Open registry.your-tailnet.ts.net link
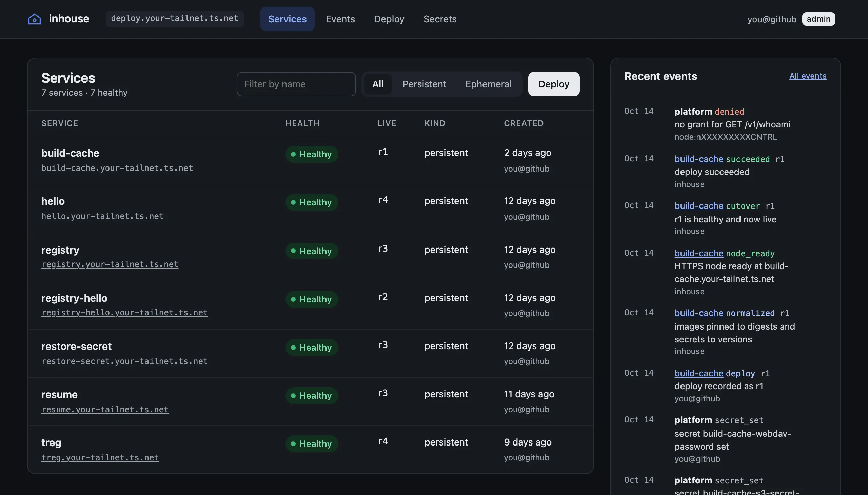This screenshot has width=868, height=495. [110, 264]
